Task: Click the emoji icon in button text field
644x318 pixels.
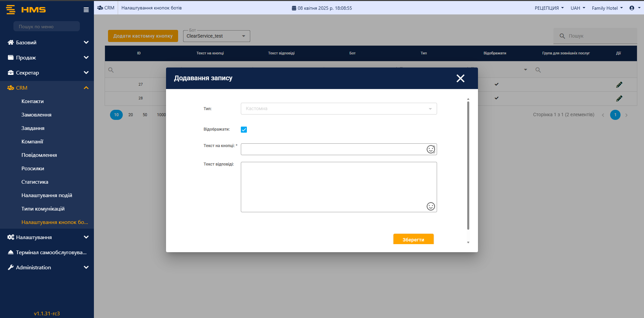Action: coord(431,149)
